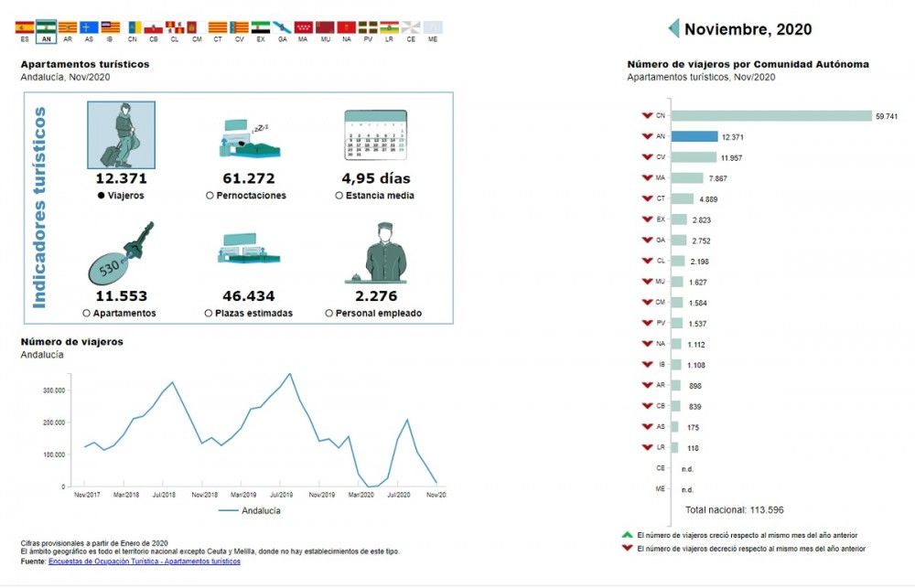Choose the Extremadura (EX) flag

(x=261, y=27)
